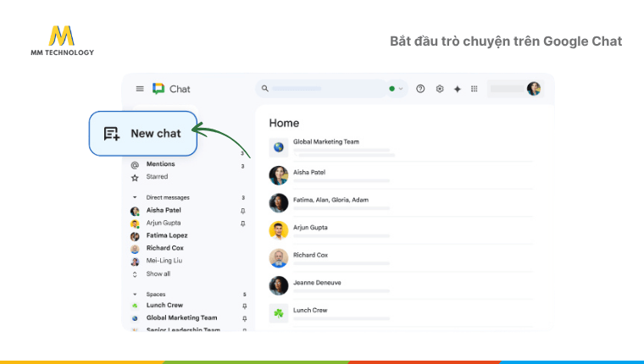Click the Google Chat logo icon
The width and height of the screenshot is (644, 364).
coord(158,89)
